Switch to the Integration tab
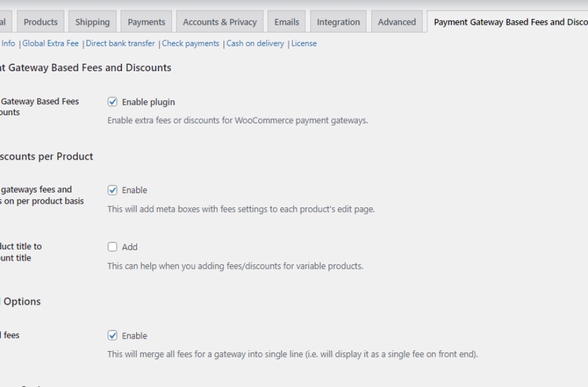This screenshot has height=387, width=588. (x=338, y=21)
